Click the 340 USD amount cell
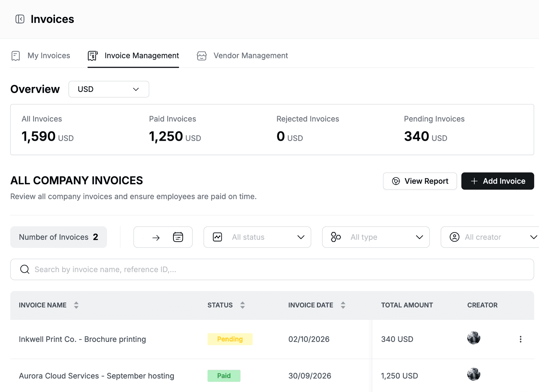 pos(397,339)
